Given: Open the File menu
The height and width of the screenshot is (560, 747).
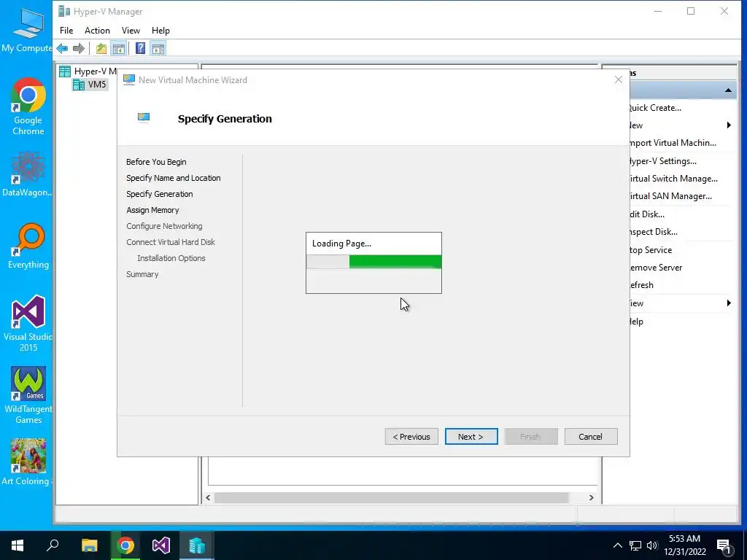Looking at the screenshot, I should (66, 31).
